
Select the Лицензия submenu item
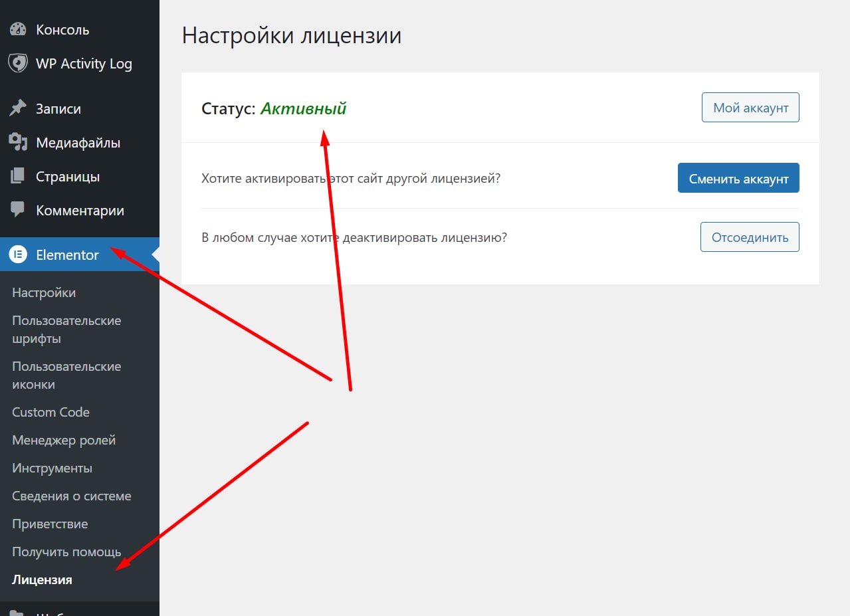click(x=42, y=579)
